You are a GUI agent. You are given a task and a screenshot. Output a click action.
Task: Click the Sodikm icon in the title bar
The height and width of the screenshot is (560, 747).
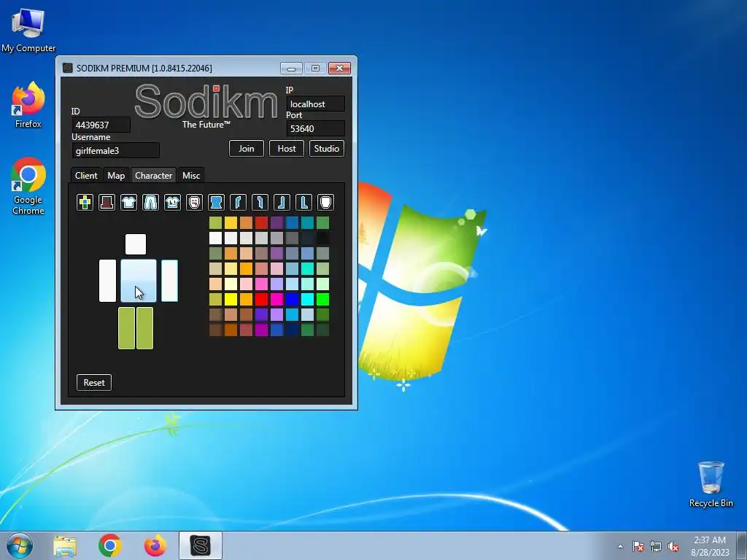[x=68, y=68]
